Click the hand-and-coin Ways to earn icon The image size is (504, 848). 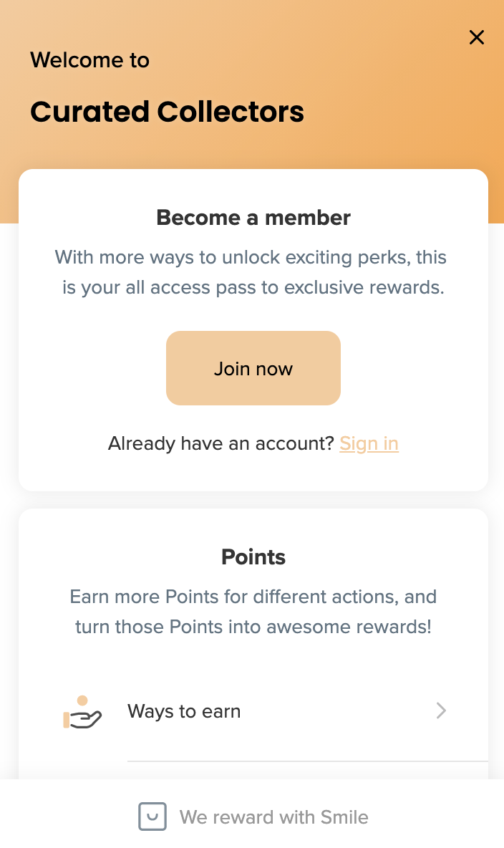(82, 712)
